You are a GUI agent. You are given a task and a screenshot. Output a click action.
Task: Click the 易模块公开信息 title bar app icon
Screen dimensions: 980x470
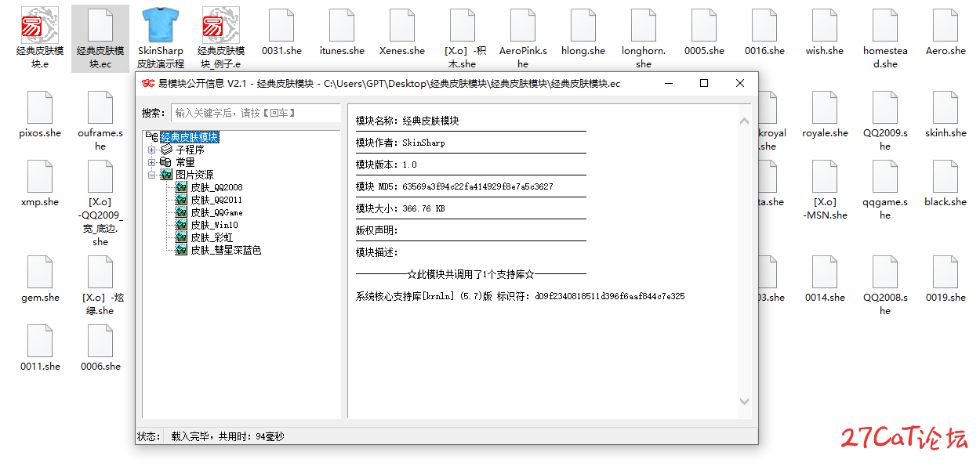[147, 83]
